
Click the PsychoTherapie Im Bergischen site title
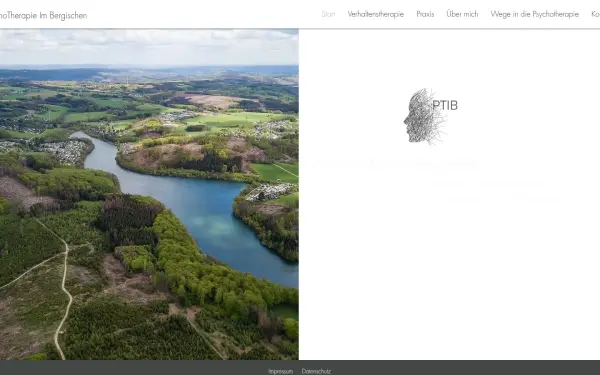[43, 16]
